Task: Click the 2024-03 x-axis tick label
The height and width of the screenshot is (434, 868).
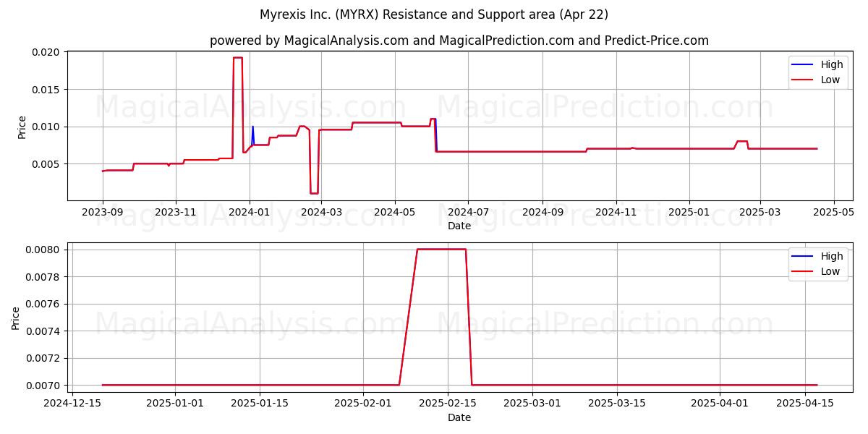Action: 321,213
